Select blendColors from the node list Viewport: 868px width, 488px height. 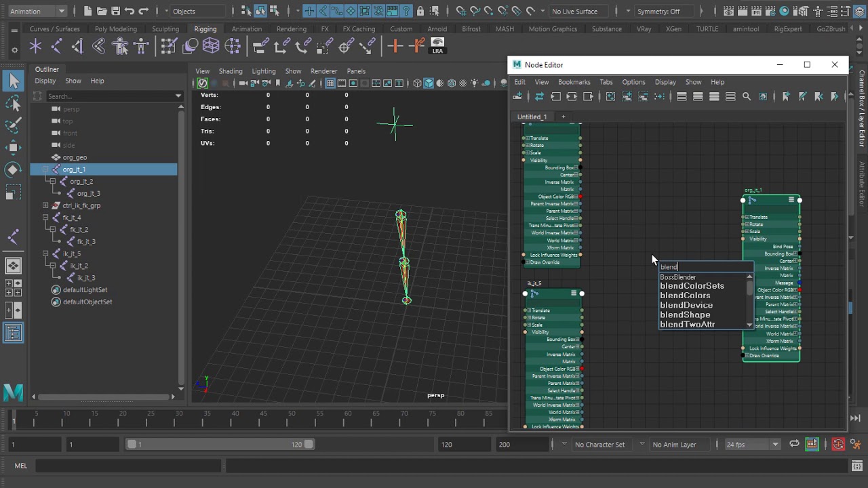click(685, 296)
